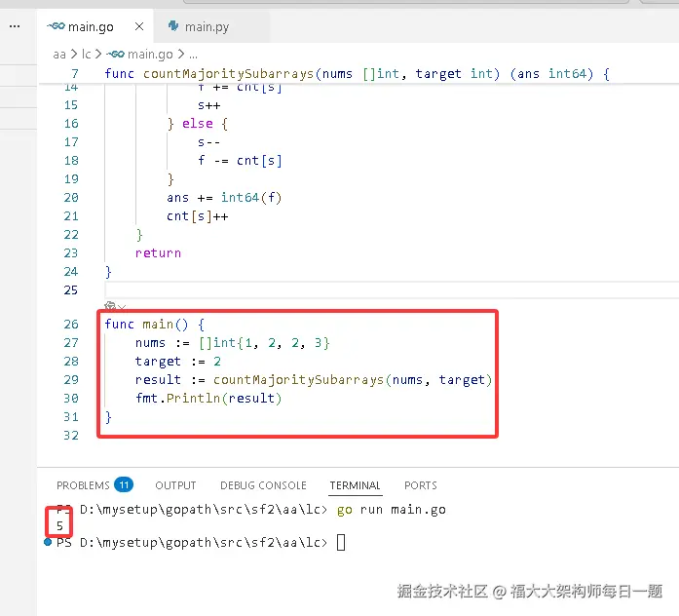This screenshot has height=616, width=679.
Task: Open the sidebar ellipsis more-actions menu
Action: 15,26
